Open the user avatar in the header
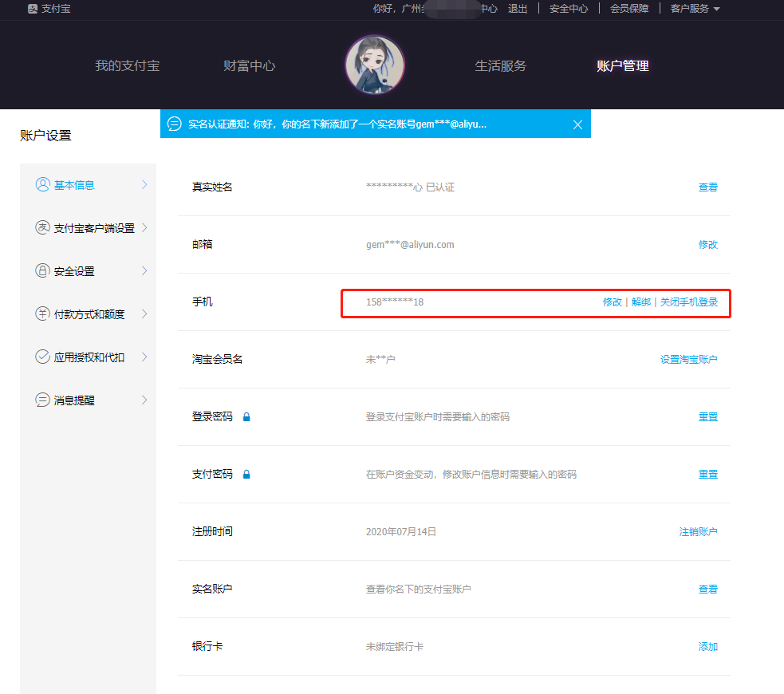The image size is (784, 694). (375, 65)
